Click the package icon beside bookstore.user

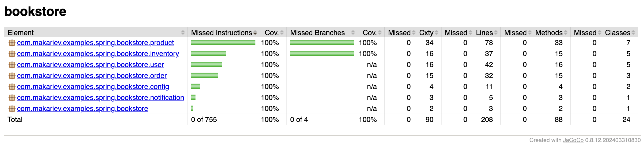12,65
